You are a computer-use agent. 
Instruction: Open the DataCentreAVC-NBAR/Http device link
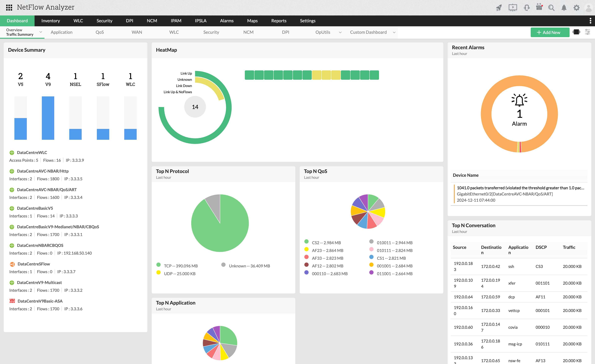click(x=43, y=171)
